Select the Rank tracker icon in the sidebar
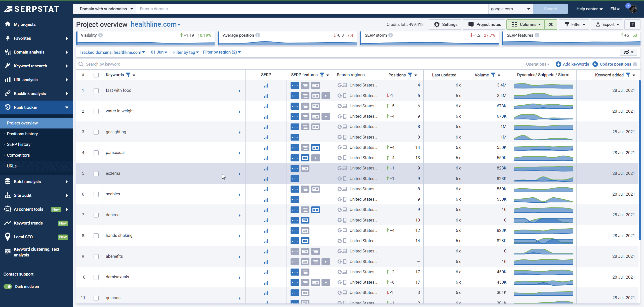 coord(8,107)
